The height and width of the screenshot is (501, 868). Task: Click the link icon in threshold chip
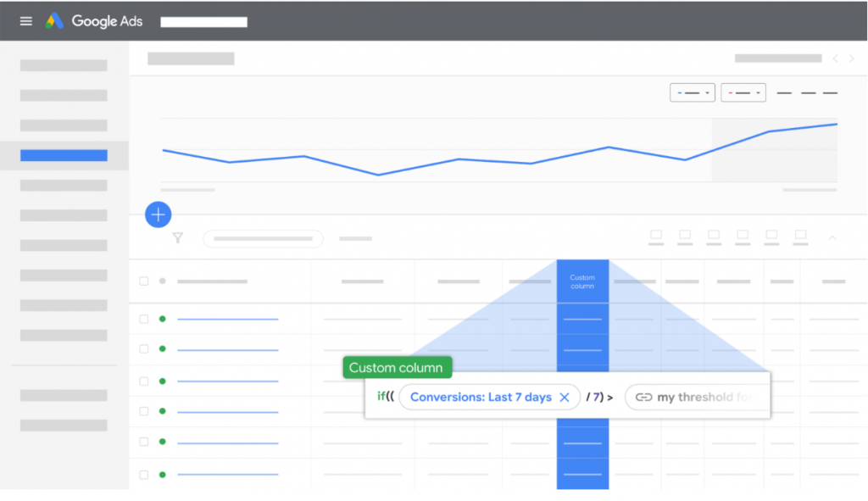[643, 398]
